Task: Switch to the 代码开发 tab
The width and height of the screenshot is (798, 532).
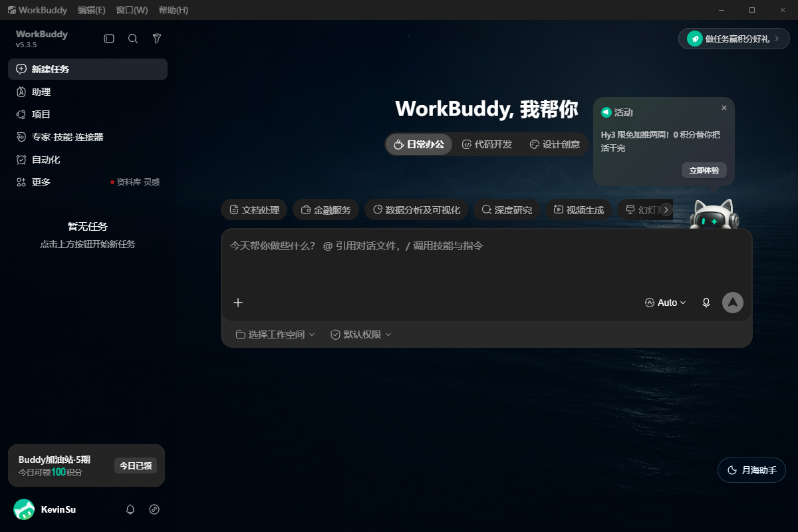Action: tap(487, 144)
